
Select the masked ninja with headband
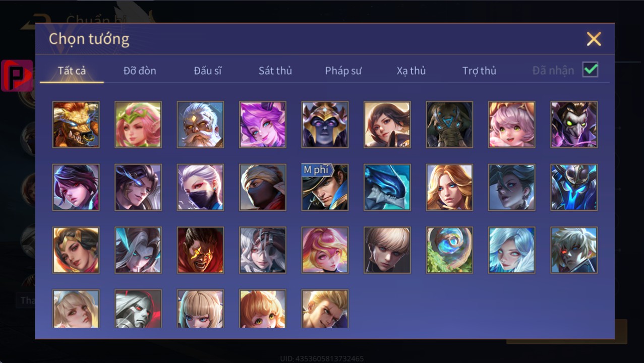(263, 187)
